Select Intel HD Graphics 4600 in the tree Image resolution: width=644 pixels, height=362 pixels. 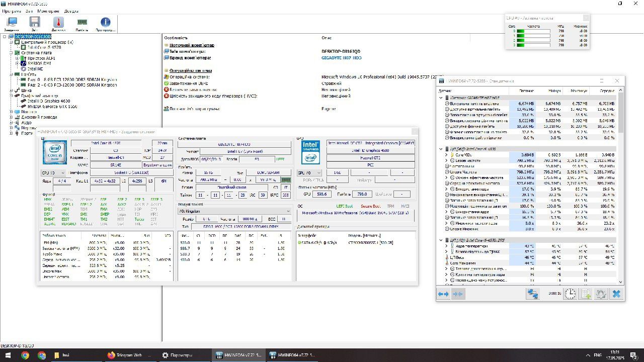click(x=49, y=101)
